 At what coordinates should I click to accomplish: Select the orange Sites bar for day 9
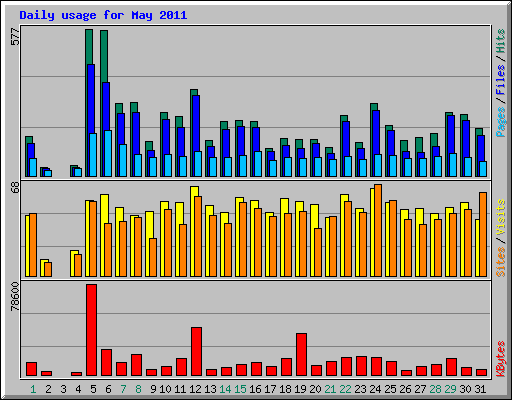click(153, 257)
